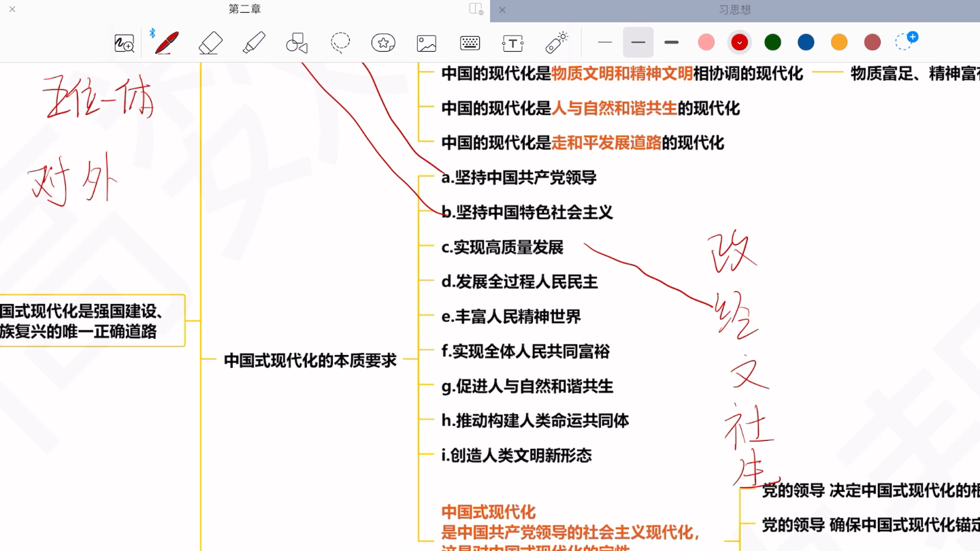The height and width of the screenshot is (551, 980).
Task: Select node a.坚持中国共产党领导
Action: (519, 178)
